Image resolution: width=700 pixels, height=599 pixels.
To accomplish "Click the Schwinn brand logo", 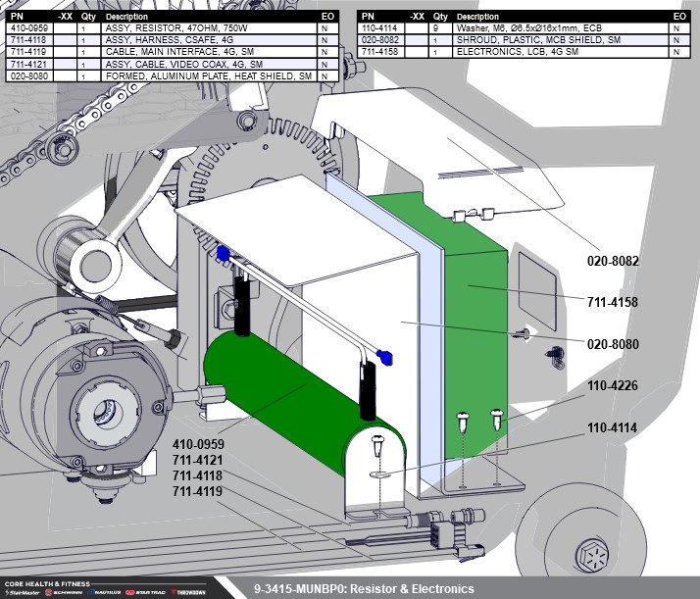I will pos(66,592).
